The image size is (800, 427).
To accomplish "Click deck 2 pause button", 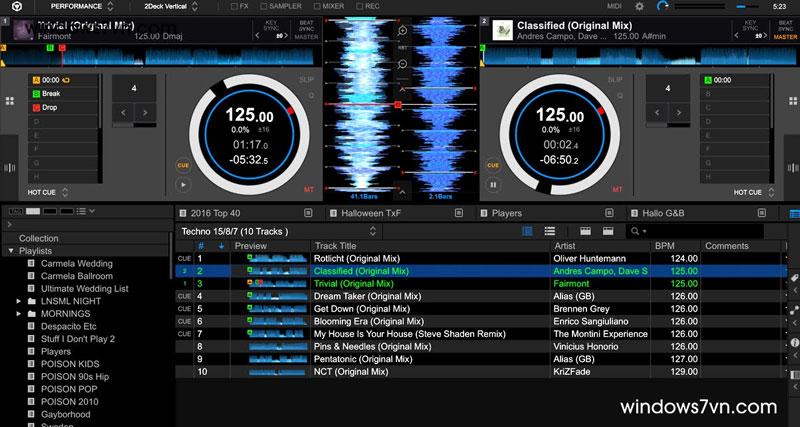I will (x=493, y=185).
